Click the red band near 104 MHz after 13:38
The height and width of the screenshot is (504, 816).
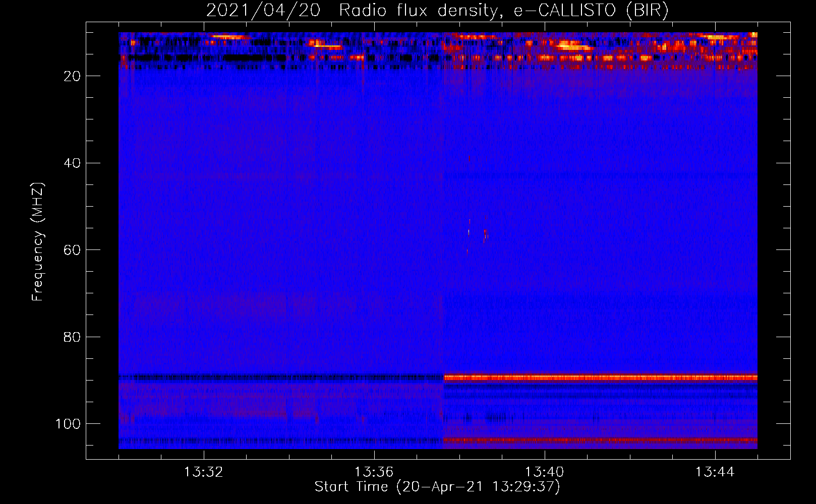600,440
